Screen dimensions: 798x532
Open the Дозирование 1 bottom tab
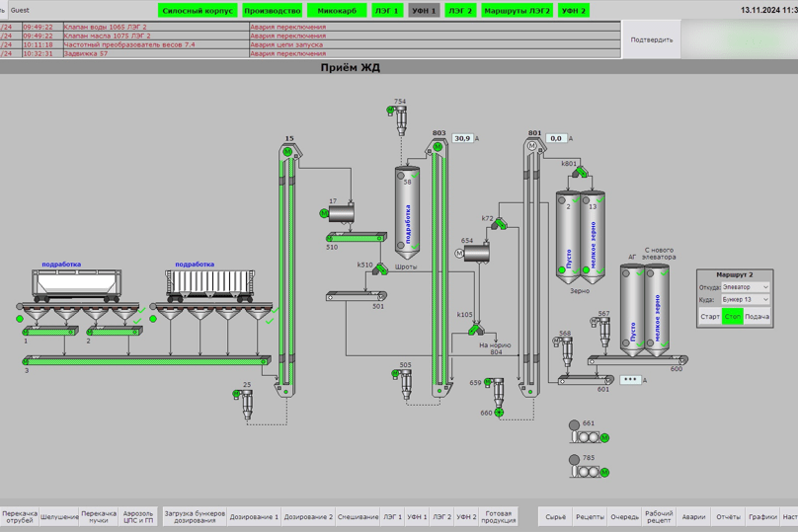tap(254, 516)
